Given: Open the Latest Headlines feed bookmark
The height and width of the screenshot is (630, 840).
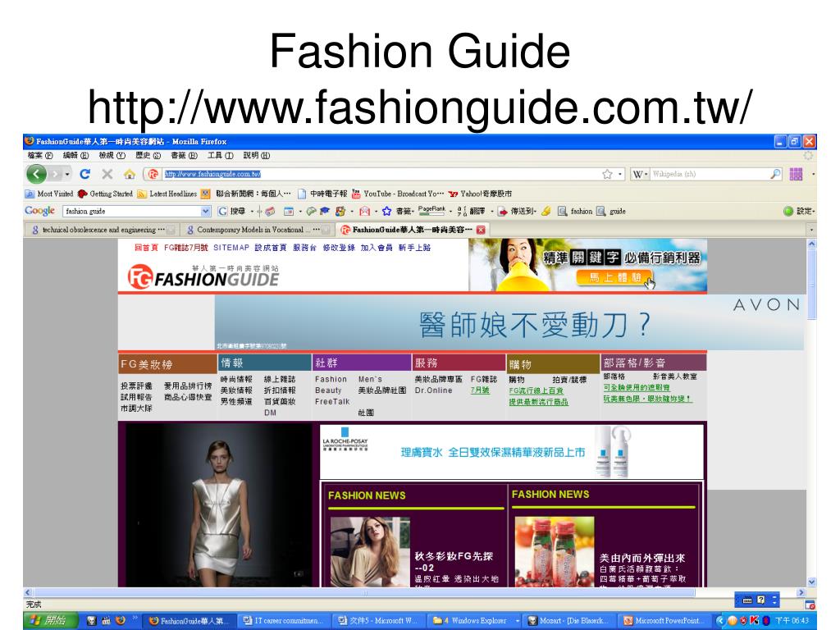Looking at the screenshot, I should [167, 194].
